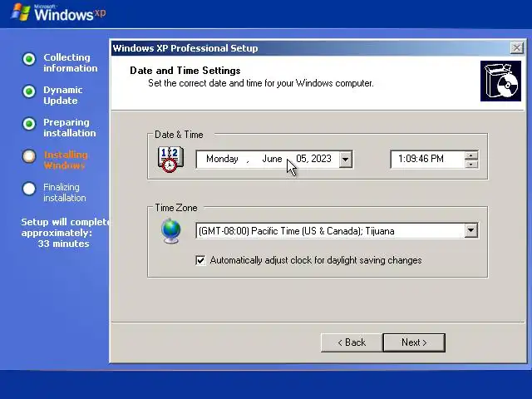Click the Installing Windows label
532x399 pixels.
66,160
